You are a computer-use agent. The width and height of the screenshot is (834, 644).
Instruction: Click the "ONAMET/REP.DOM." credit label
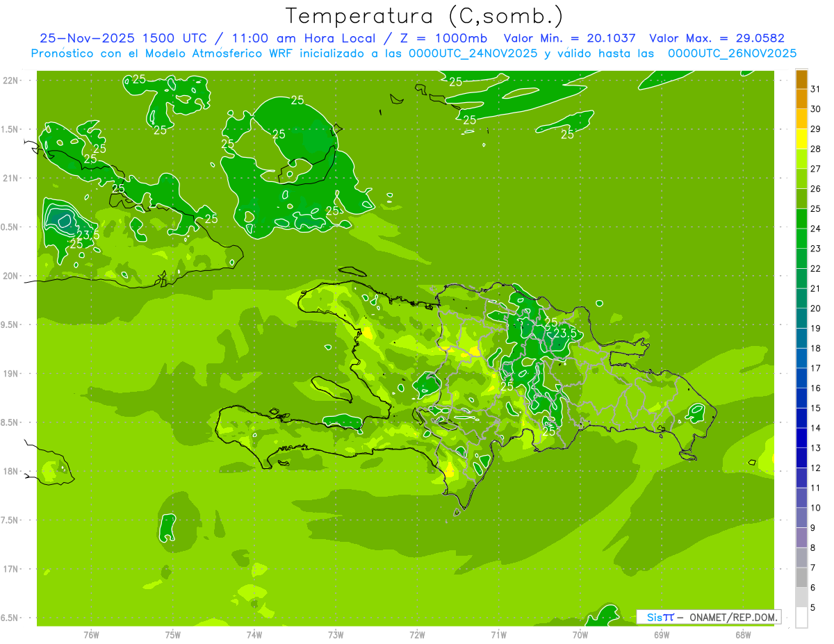[734, 617]
